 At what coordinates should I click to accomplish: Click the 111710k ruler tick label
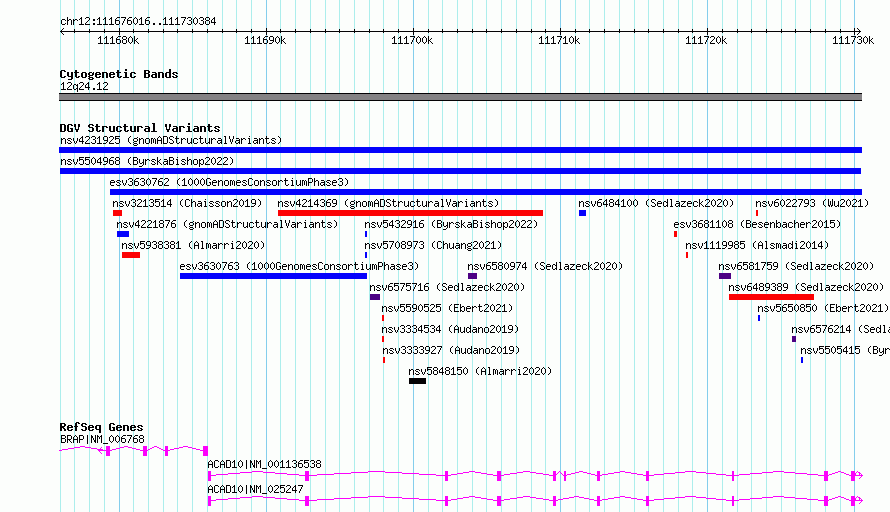tap(559, 40)
